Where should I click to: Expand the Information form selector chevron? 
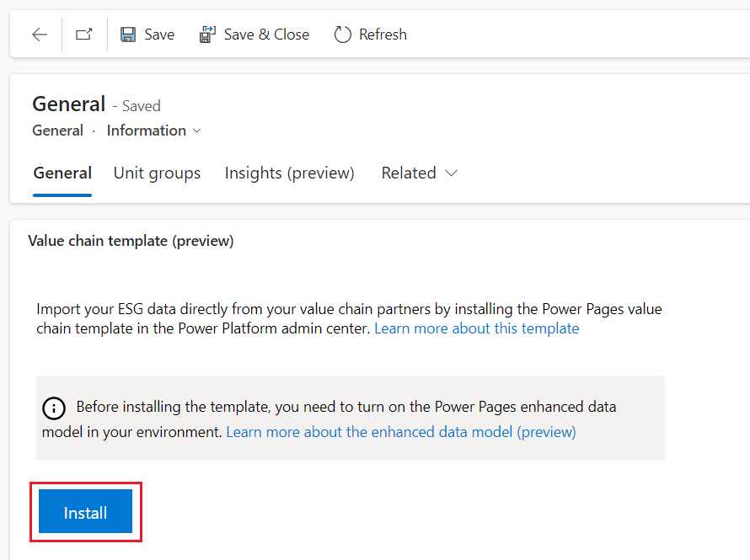196,131
